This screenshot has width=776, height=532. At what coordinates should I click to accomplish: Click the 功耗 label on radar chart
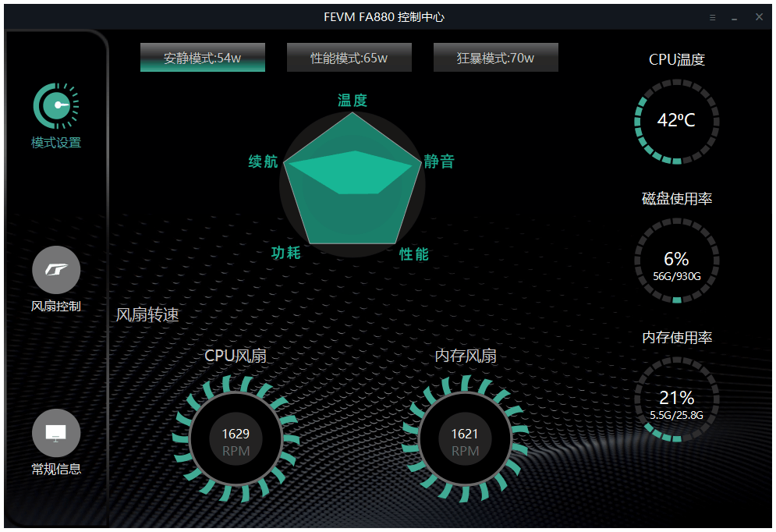[285, 253]
